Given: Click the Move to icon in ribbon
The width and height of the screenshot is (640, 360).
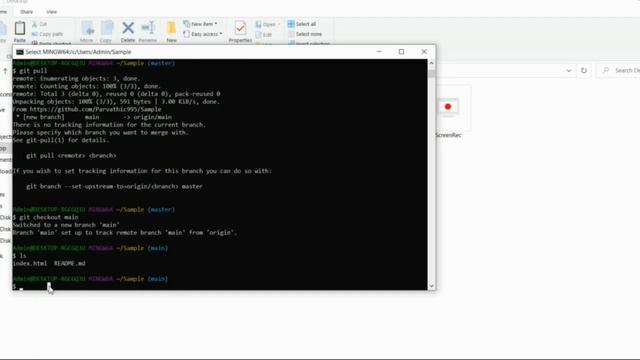Looking at the screenshot, I should coord(87,32).
